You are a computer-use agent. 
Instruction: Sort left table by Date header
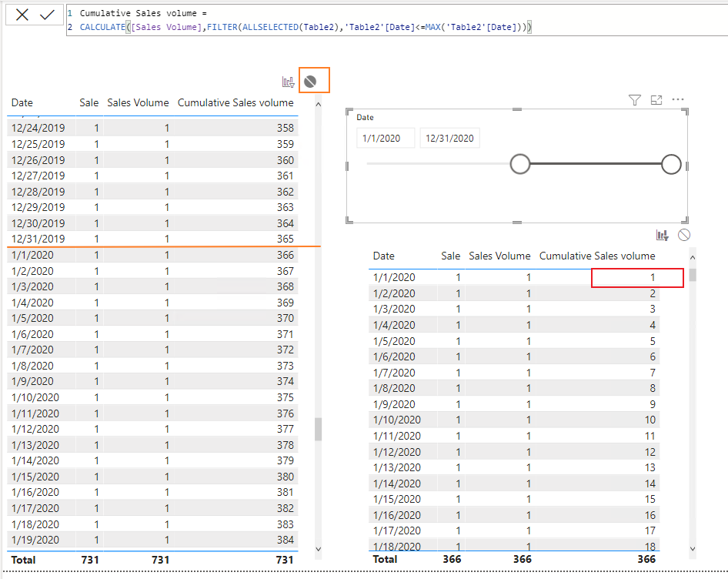click(x=22, y=102)
